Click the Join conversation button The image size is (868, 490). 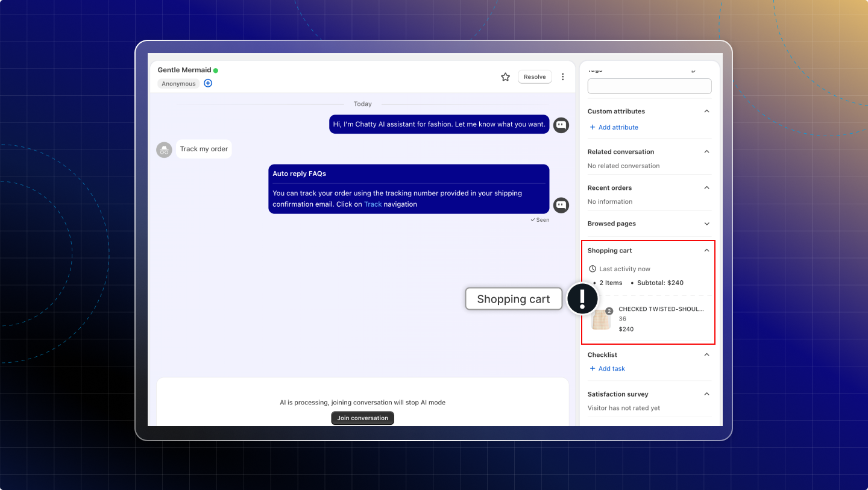click(362, 418)
